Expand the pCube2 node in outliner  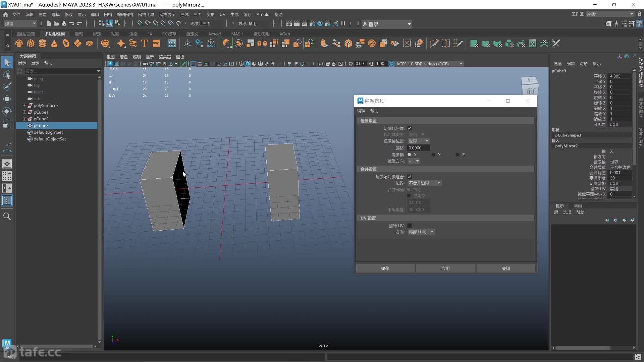click(x=24, y=119)
